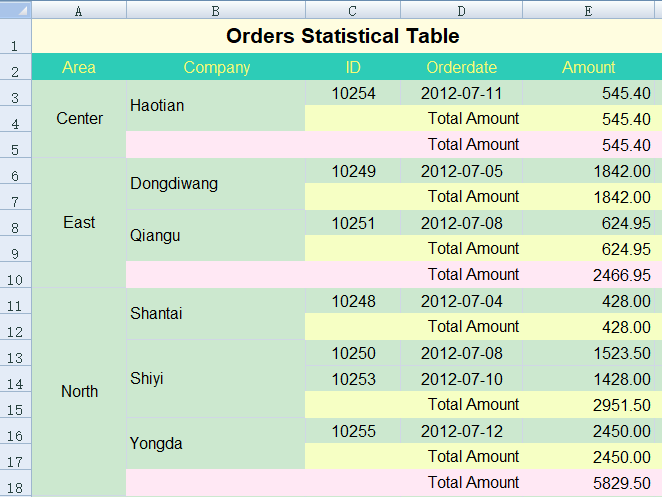Click the North area cell
Image resolution: width=662 pixels, height=497 pixels.
79,391
